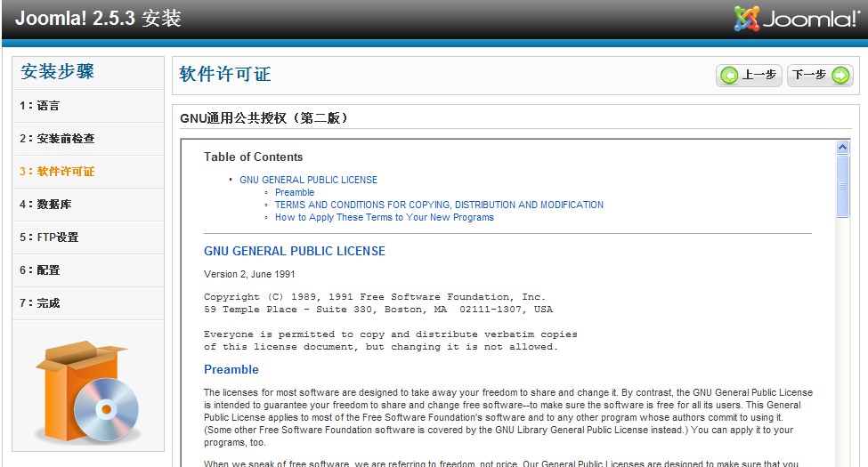
Task: Click the Copyright (C) 1989, 1991 line
Action: [x=375, y=296]
